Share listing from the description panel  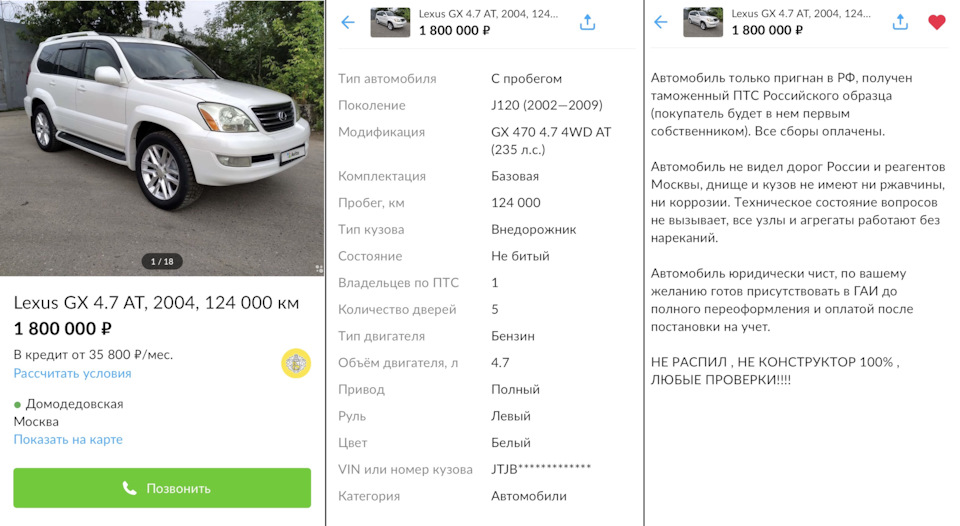click(900, 23)
